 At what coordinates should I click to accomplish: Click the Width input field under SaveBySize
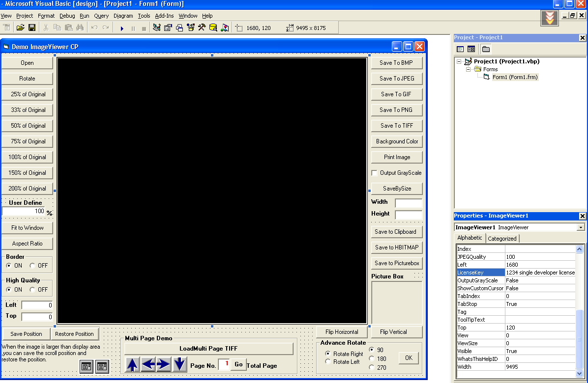click(409, 203)
